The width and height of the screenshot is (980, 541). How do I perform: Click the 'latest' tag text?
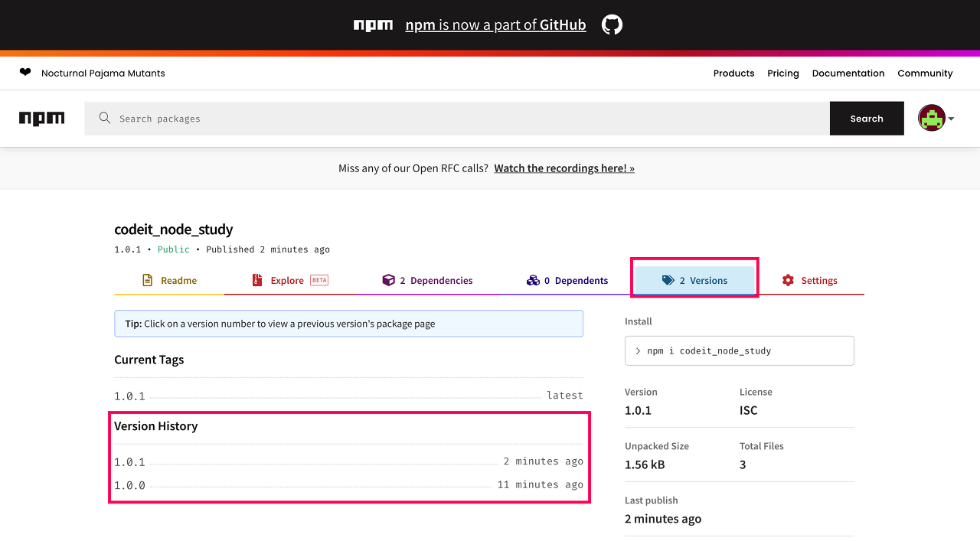[565, 396]
